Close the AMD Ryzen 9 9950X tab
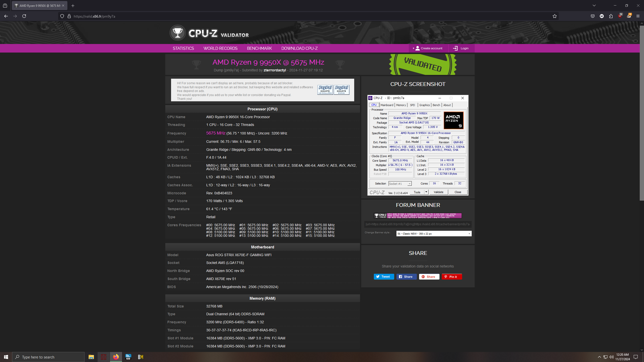The image size is (644, 362). (63, 6)
